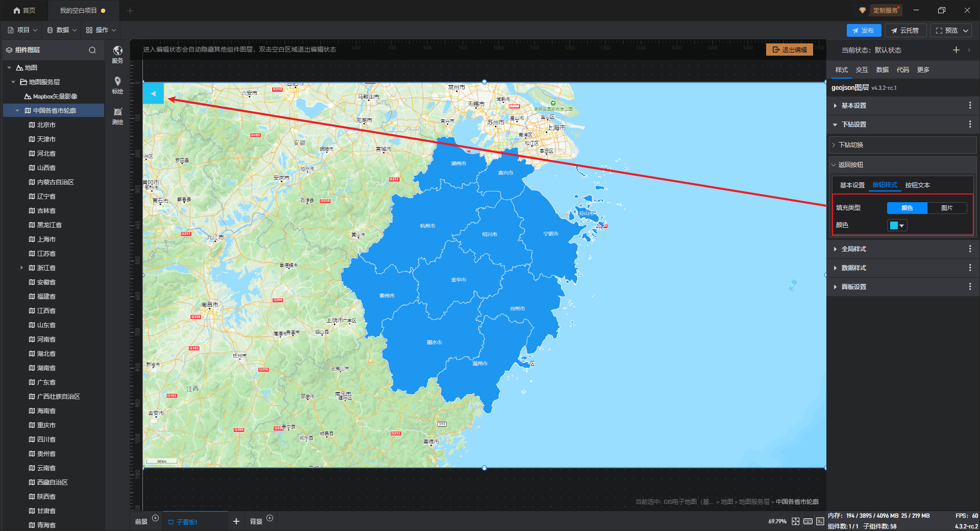Add a new state with the plus icon
Viewport: 980px width, 531px height.
(x=956, y=50)
